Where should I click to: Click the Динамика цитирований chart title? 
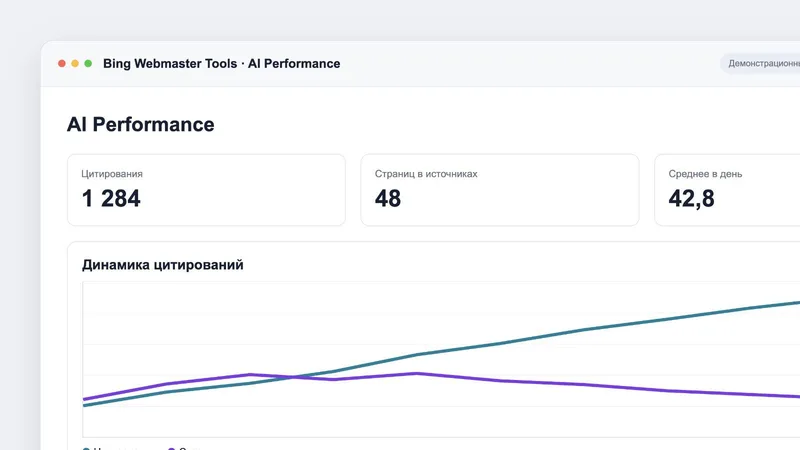click(x=163, y=265)
